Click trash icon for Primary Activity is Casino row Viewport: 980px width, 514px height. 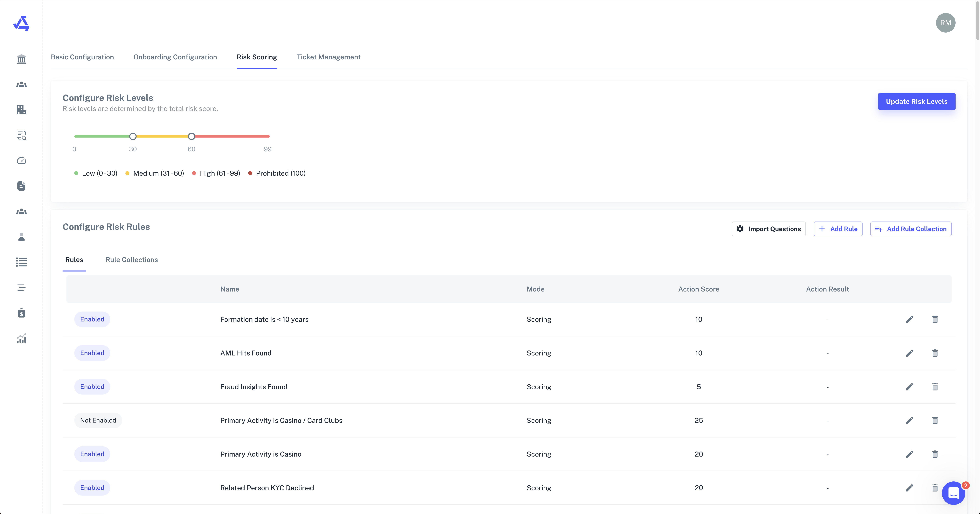935,454
